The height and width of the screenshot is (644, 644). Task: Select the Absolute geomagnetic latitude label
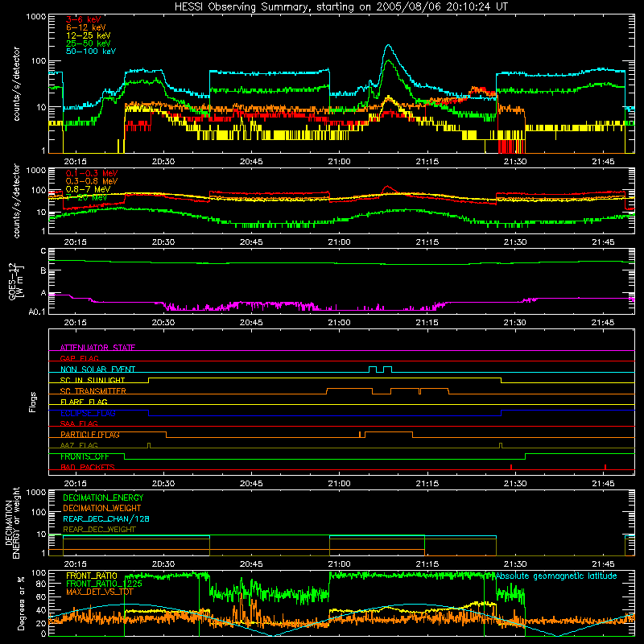click(556, 576)
